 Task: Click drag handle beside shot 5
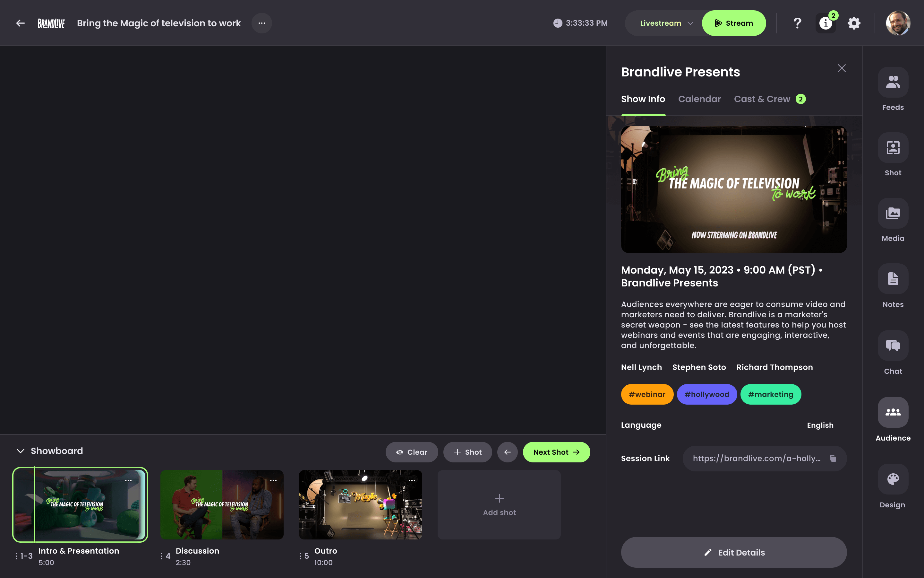pyautogui.click(x=300, y=556)
